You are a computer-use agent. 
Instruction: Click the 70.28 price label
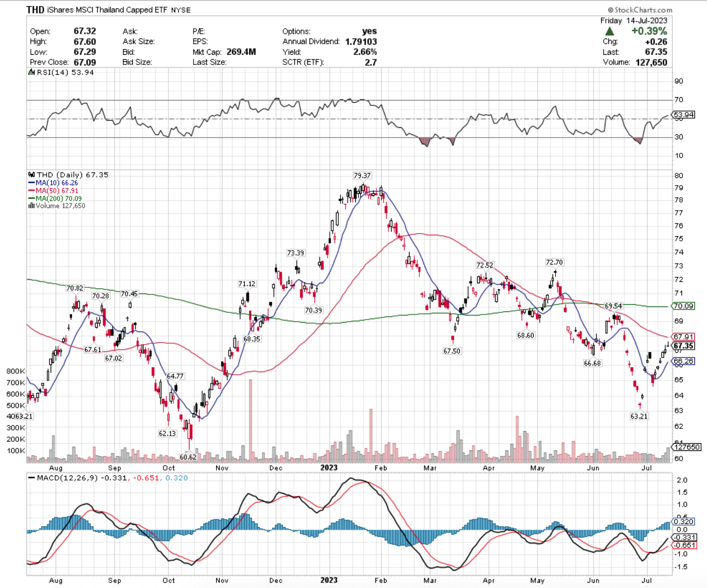pyautogui.click(x=101, y=296)
